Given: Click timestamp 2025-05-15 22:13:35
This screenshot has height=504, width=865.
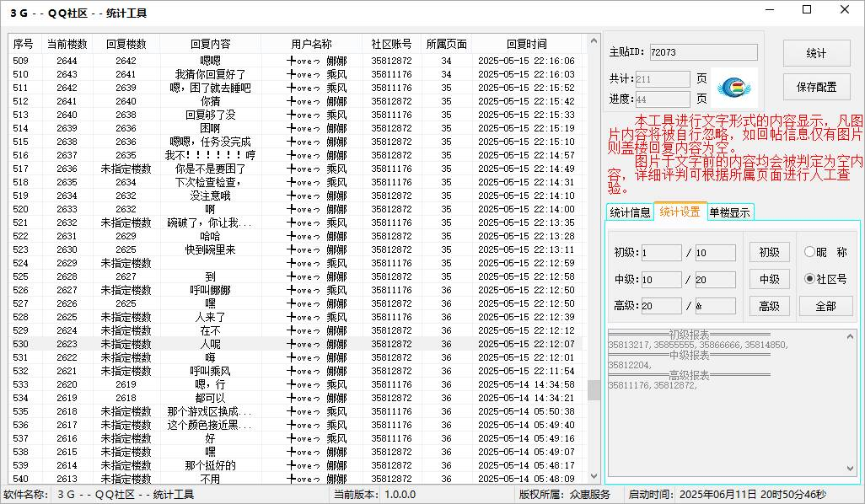Looking at the screenshot, I should (x=526, y=223).
